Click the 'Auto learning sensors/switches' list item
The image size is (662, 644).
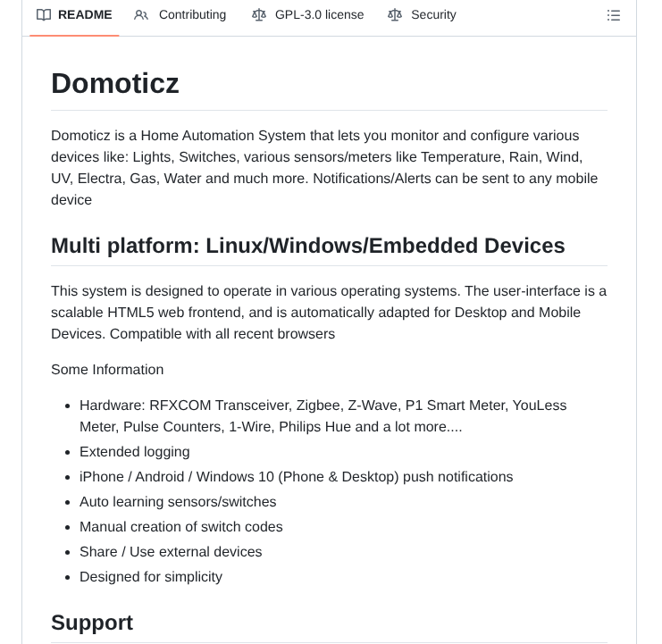178,502
